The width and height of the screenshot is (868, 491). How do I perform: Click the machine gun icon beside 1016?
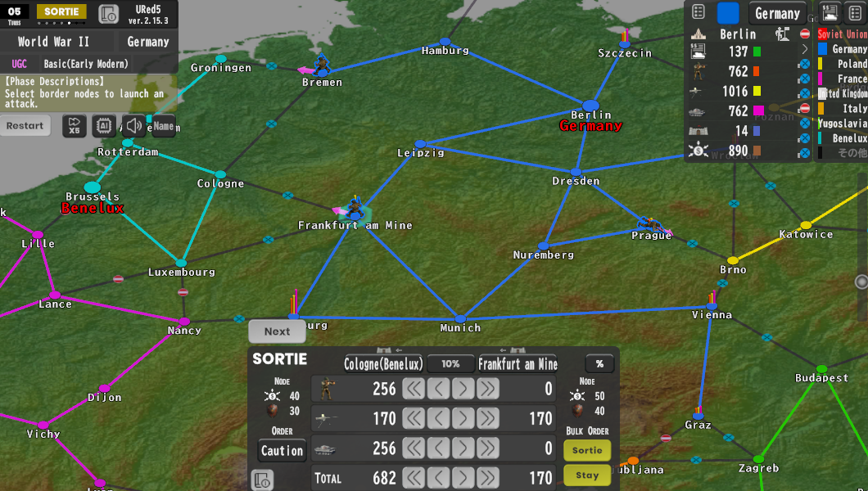(698, 91)
